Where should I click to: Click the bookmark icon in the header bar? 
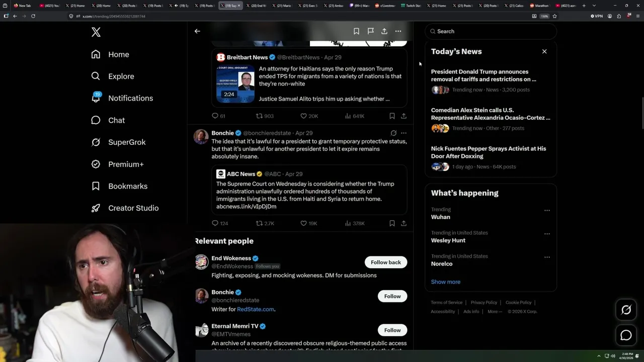coord(356,31)
